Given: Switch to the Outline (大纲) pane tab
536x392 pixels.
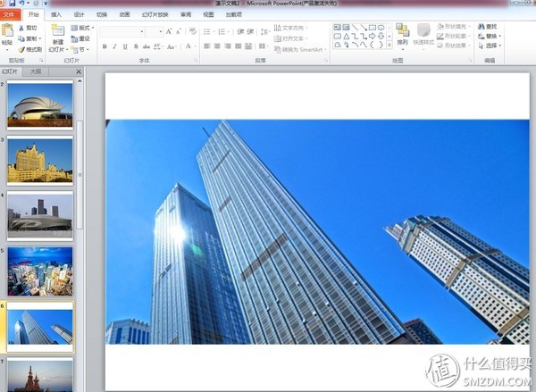Looking at the screenshot, I should tap(36, 71).
